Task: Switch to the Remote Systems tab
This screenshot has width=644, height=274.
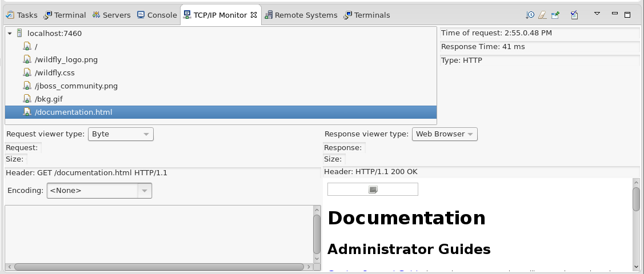Action: pyautogui.click(x=301, y=15)
